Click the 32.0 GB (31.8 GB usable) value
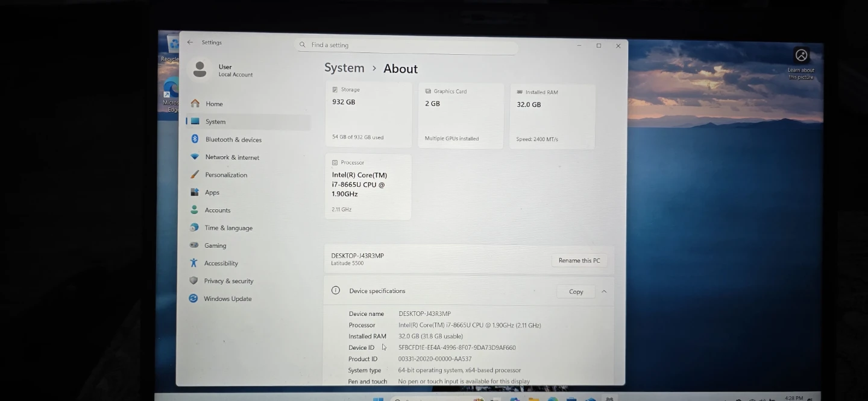Image resolution: width=868 pixels, height=401 pixels. (430, 336)
